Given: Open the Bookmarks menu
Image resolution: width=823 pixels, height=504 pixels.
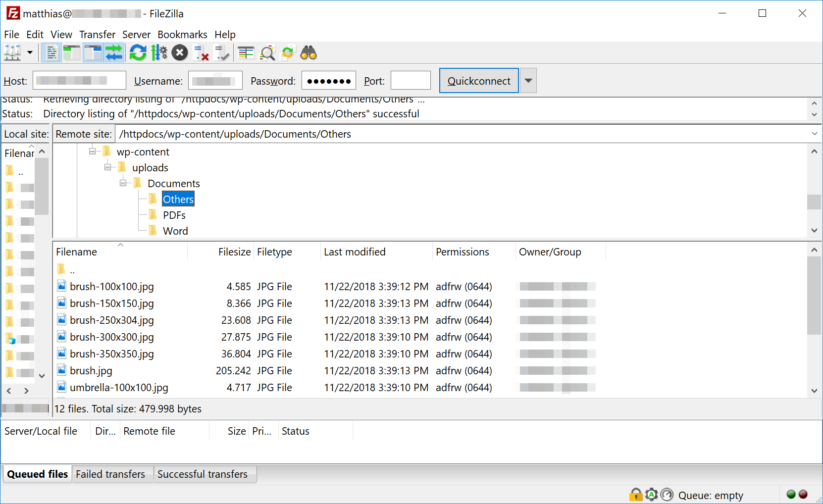Looking at the screenshot, I should pyautogui.click(x=182, y=35).
